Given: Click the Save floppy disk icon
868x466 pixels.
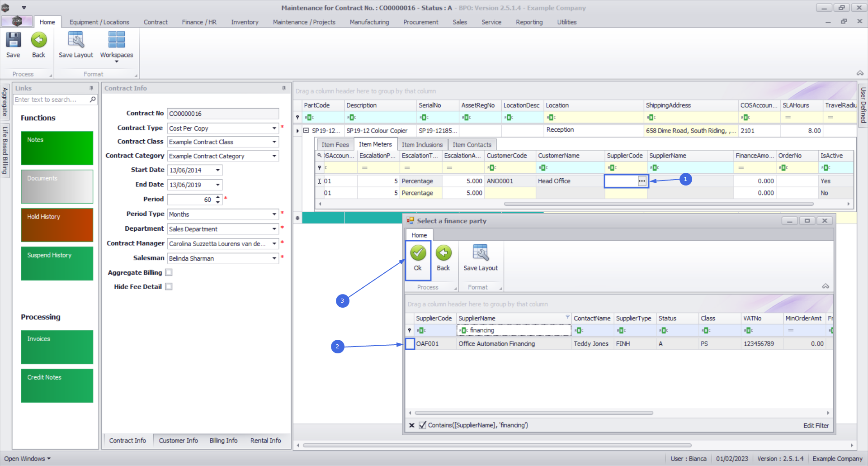Looking at the screenshot, I should (13, 40).
